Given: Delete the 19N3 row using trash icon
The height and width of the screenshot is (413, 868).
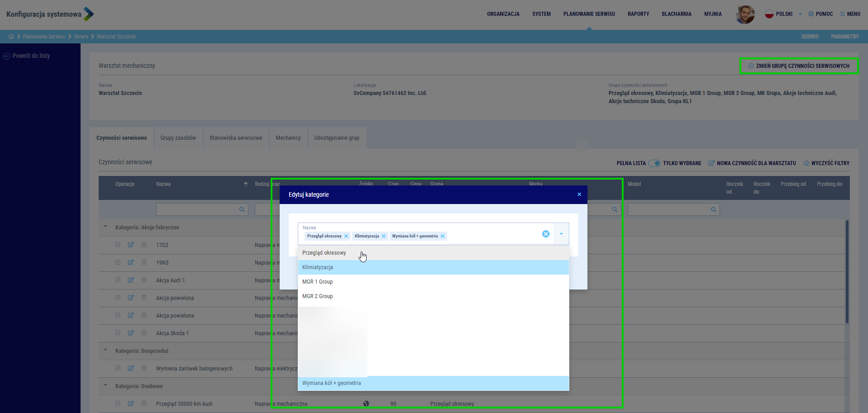Looking at the screenshot, I should coord(144,262).
